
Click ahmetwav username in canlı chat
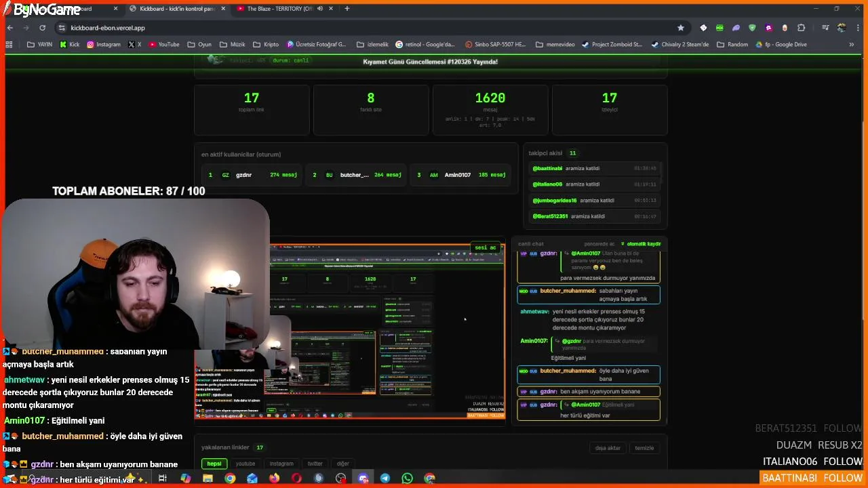534,312
